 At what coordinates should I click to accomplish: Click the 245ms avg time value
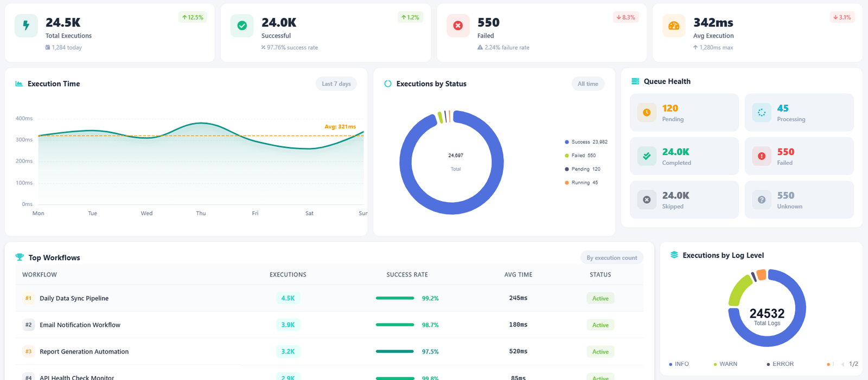[518, 298]
